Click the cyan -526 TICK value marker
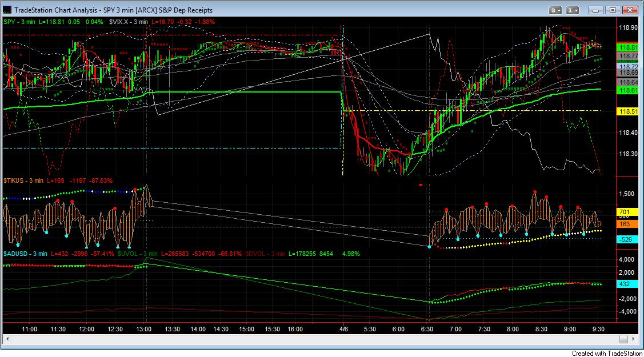 pos(628,239)
